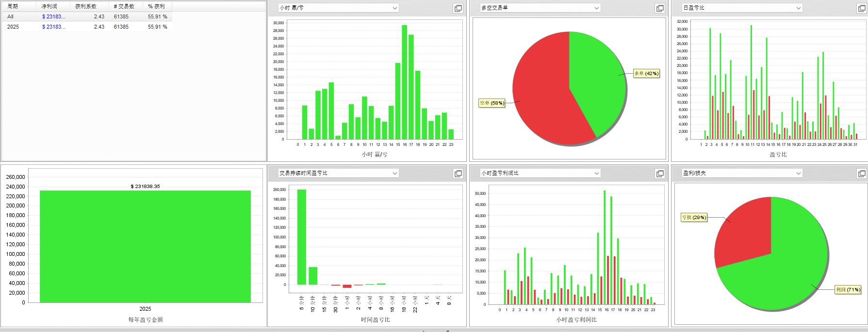Open the 盈利/损失 chart dropdown
This screenshot has height=332, width=868.
coord(798,174)
